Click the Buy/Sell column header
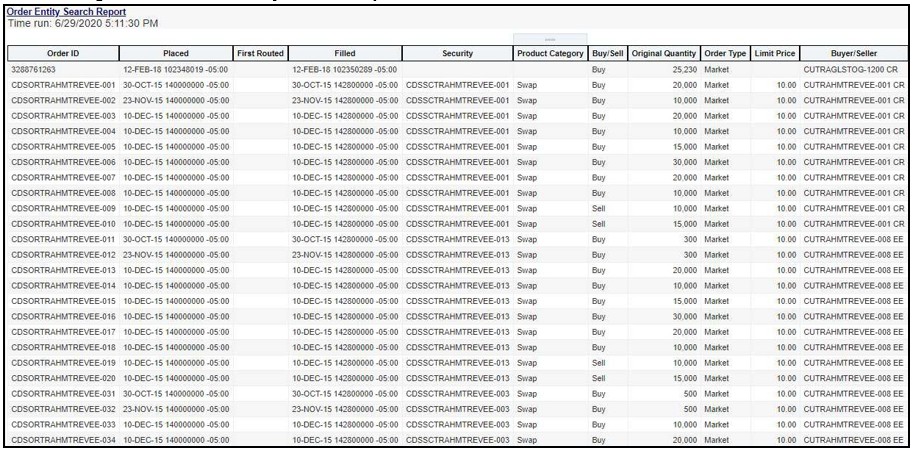Image resolution: width=914 pixels, height=449 pixels. pyautogui.click(x=607, y=54)
